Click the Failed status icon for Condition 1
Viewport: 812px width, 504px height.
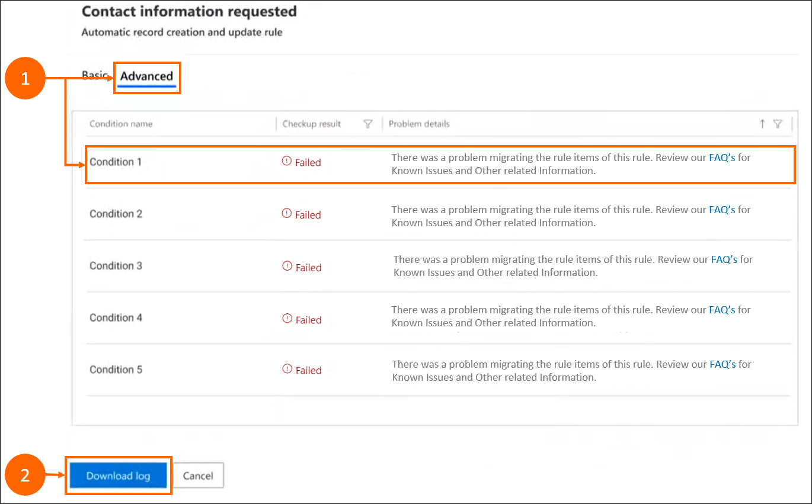coord(287,161)
